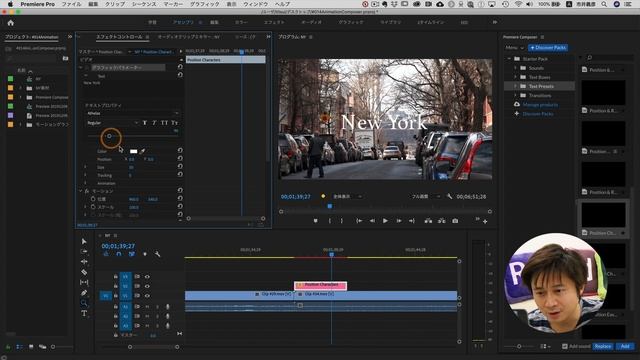Select the Razor tool

coord(84,272)
